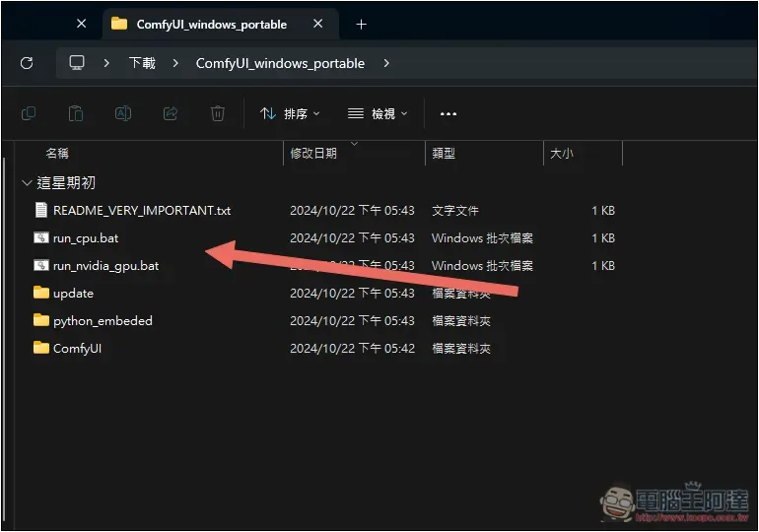Click the Paste clipboard icon

[76, 113]
